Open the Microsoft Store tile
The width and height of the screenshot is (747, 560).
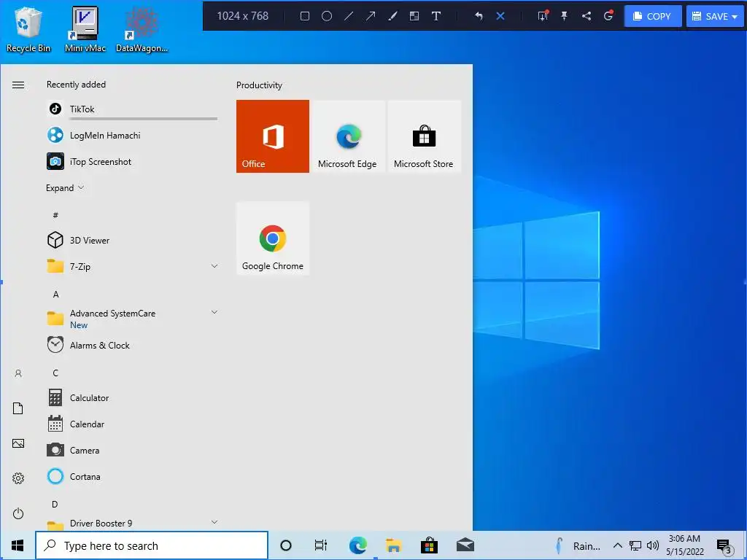pyautogui.click(x=424, y=136)
